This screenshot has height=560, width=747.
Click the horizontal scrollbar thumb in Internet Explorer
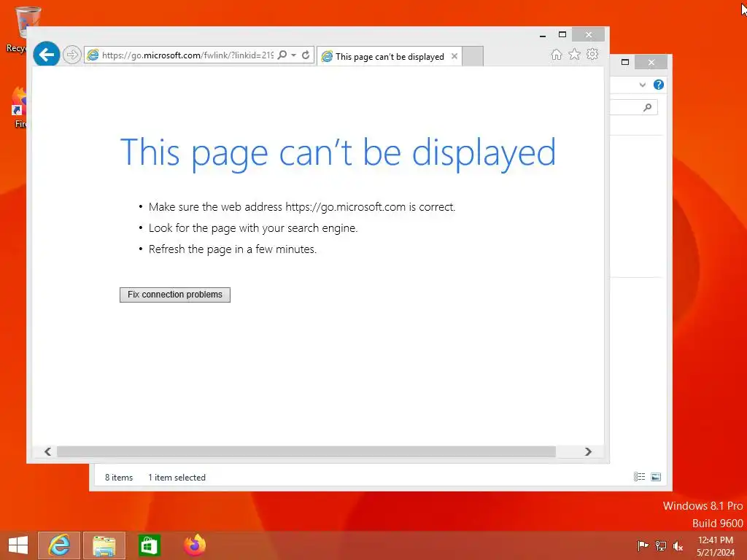(x=306, y=451)
